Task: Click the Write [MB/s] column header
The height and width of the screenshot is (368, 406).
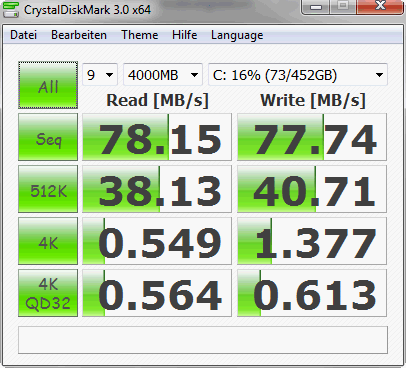Action: [x=313, y=100]
